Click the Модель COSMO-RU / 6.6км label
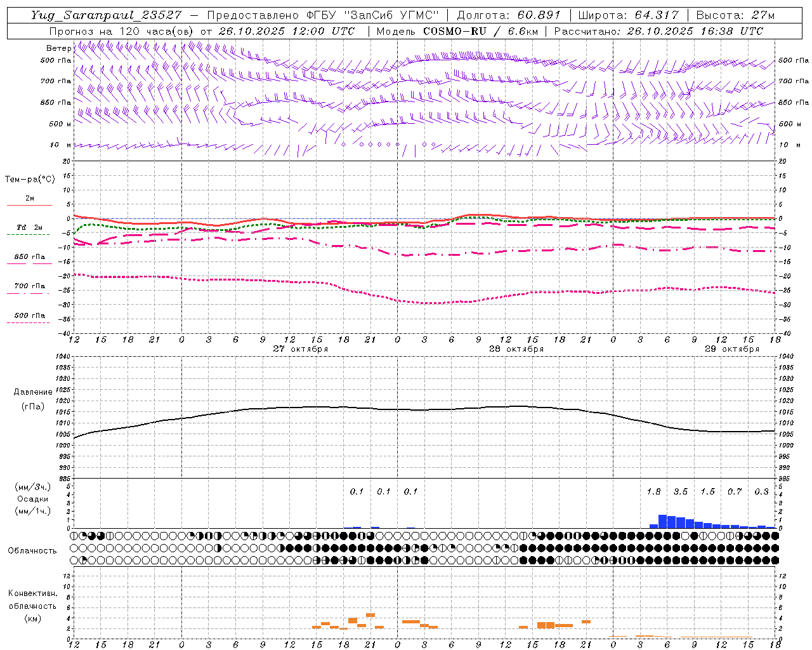Image resolution: width=812 pixels, height=650 pixels. click(x=457, y=31)
